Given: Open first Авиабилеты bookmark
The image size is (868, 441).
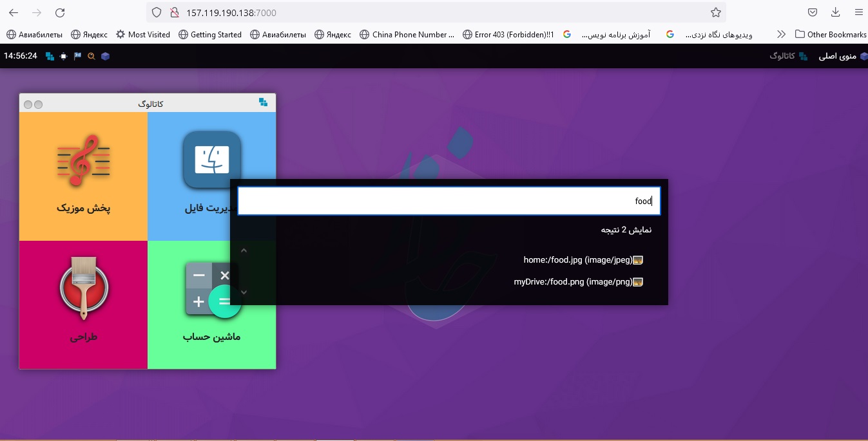Looking at the screenshot, I should pos(35,35).
